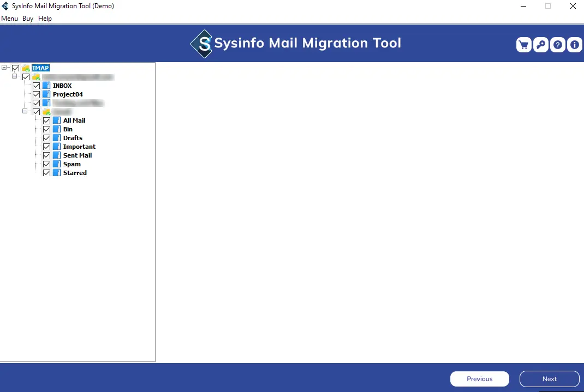Uncheck the Bin checkbox
584x392 pixels.
[x=46, y=129]
